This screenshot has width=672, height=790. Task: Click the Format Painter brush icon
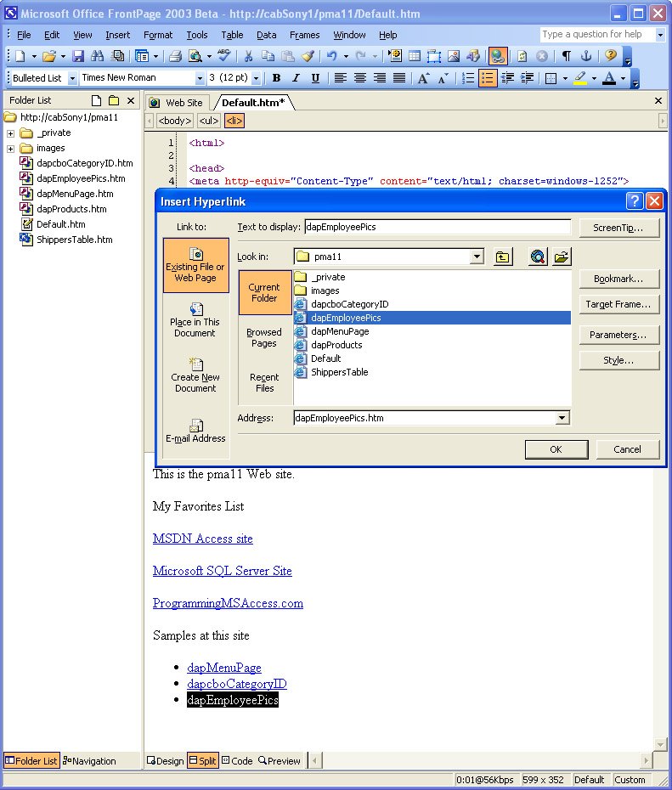coord(307,56)
